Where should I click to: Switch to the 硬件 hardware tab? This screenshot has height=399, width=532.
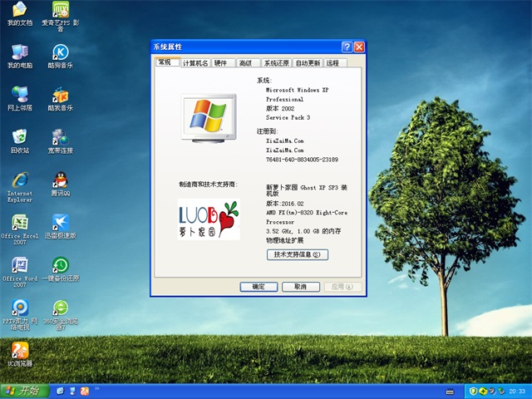(x=221, y=63)
